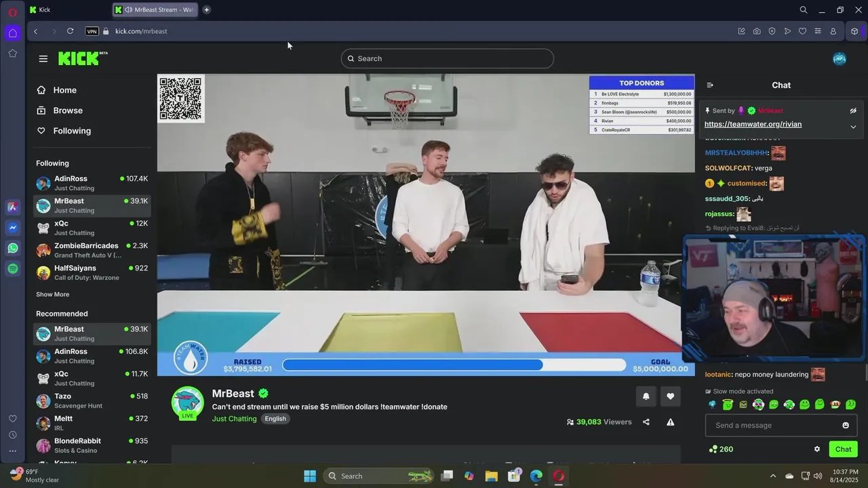The image size is (868, 488).
Task: Open HalfSaiyans Warzone channel
Action: point(92,272)
